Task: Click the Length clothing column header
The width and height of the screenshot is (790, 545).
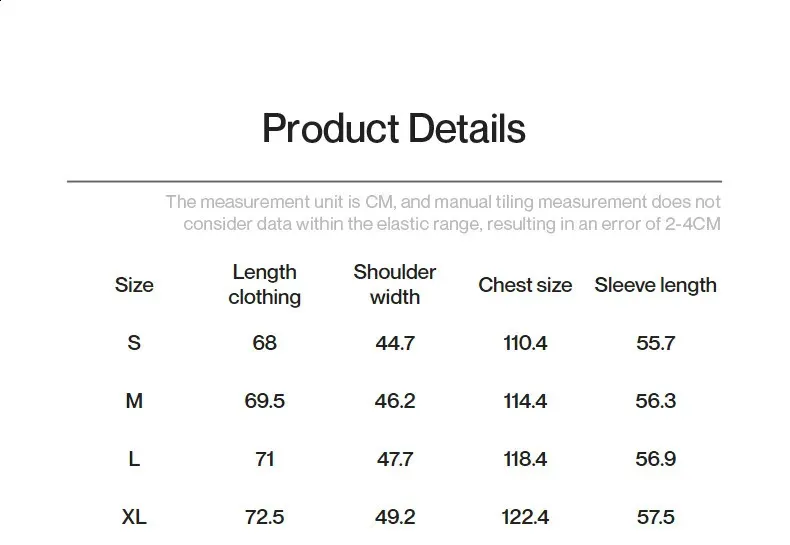Action: [264, 285]
